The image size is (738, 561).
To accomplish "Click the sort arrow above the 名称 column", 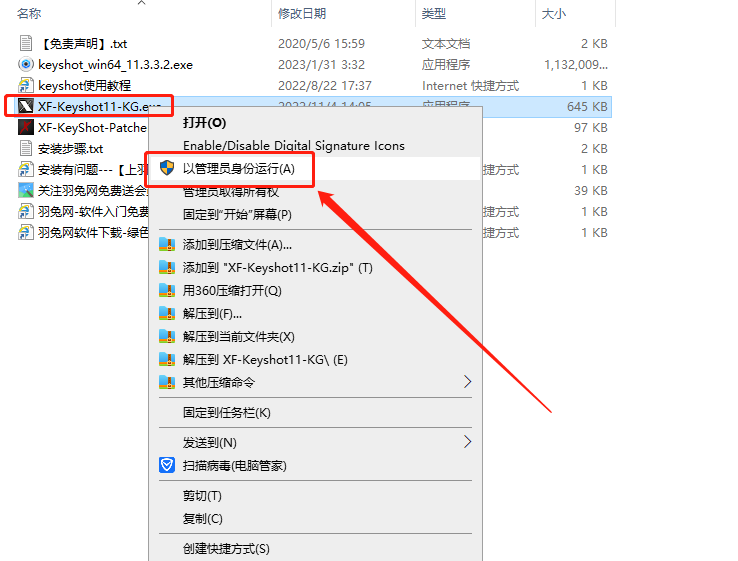I will coord(141,3).
